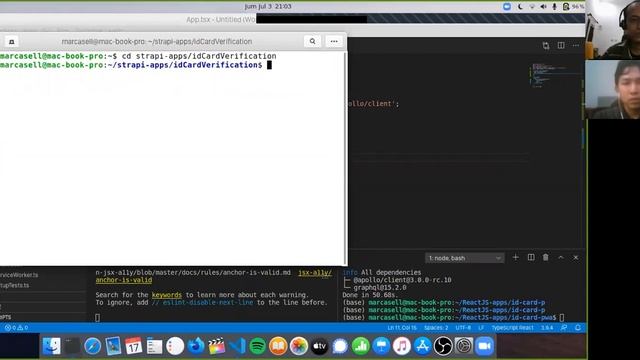640x360 pixels.
Task: Open serviceWorker.ts in the explorer sidebar
Action: point(19,275)
